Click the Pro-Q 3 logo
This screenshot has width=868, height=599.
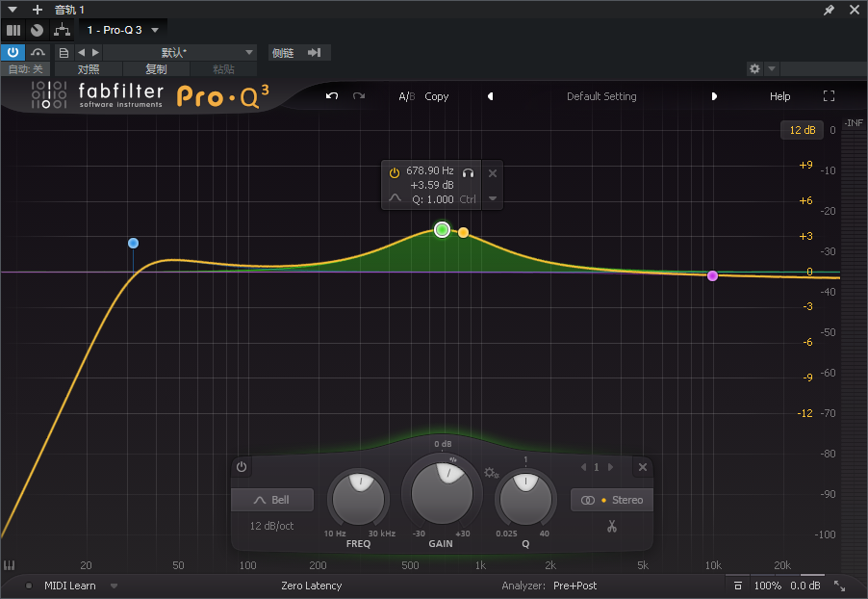click(223, 96)
